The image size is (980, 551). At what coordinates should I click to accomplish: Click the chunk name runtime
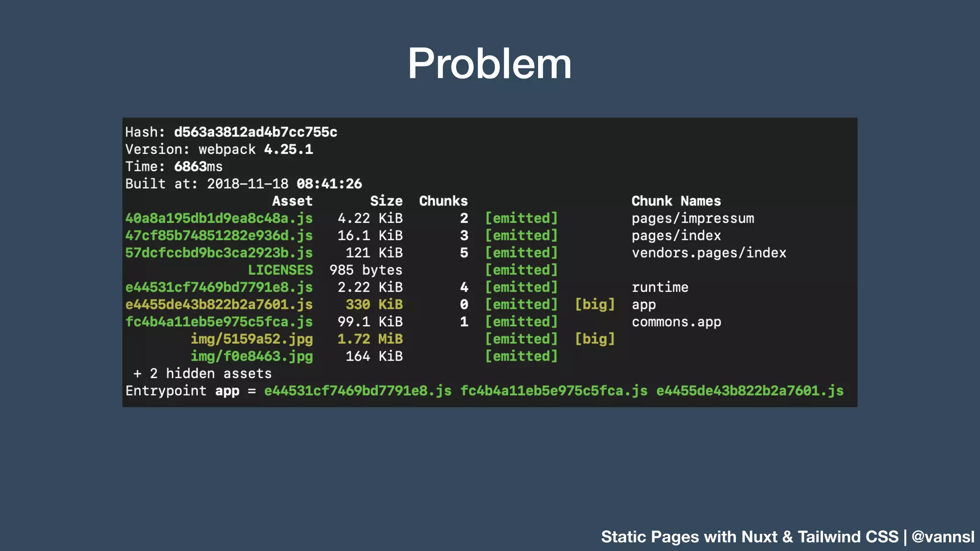click(660, 287)
